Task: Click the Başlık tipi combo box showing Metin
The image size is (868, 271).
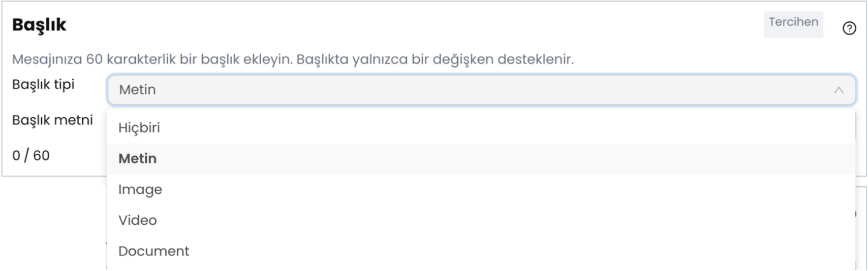Action: pos(481,90)
